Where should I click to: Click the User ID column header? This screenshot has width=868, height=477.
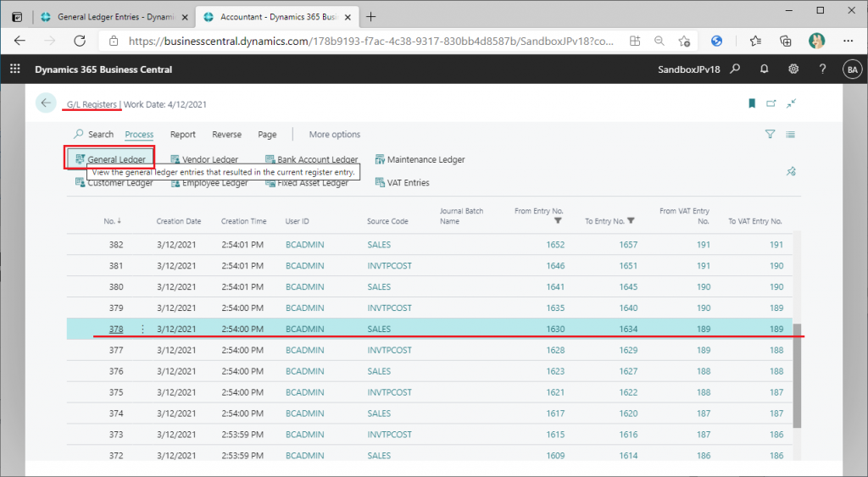click(x=297, y=221)
